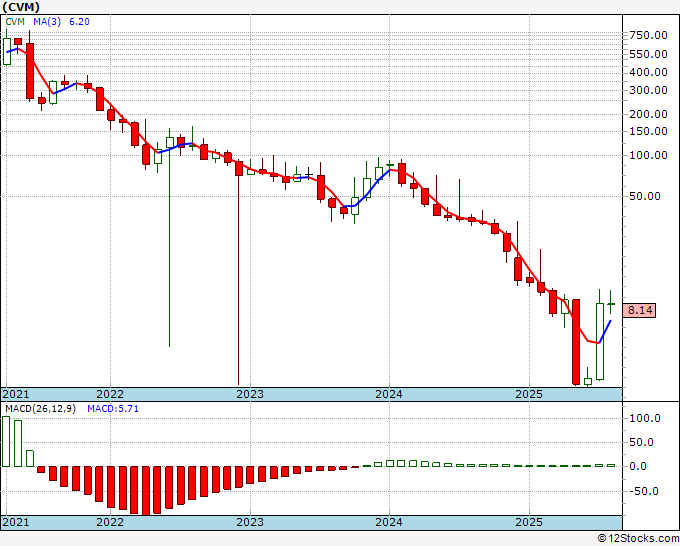Click the 750.00 price axis label
The height and width of the screenshot is (546, 680).
point(649,35)
